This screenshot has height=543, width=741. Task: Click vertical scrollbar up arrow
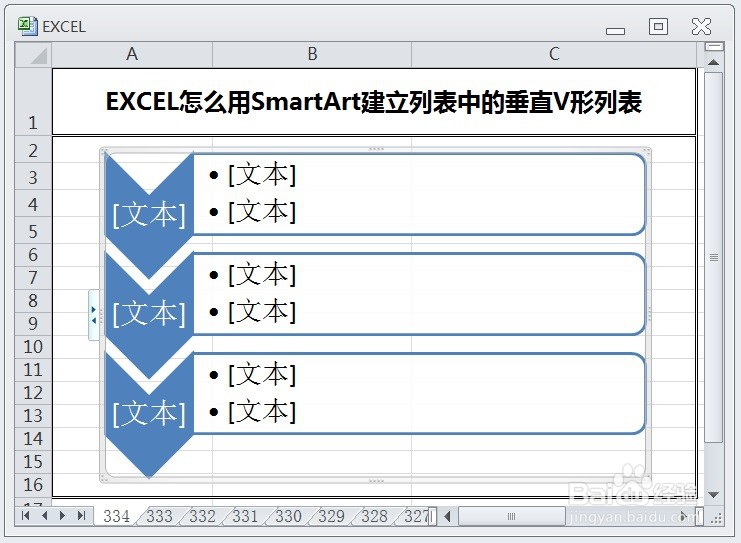pyautogui.click(x=714, y=62)
